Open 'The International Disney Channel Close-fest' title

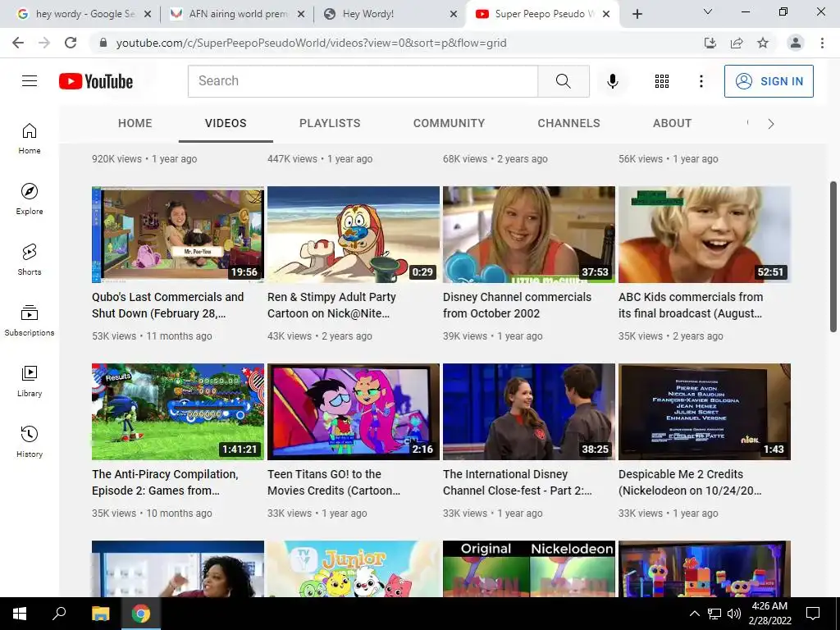coord(518,482)
